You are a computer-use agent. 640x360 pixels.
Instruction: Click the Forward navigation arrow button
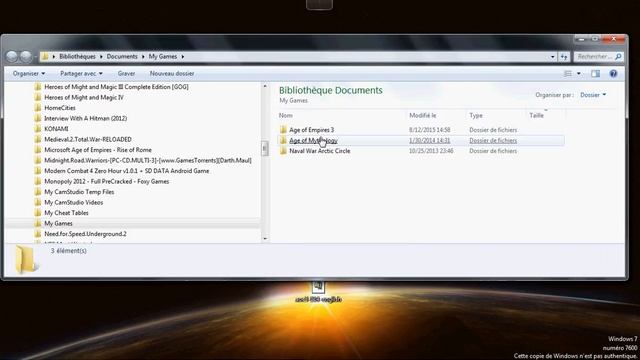[x=26, y=56]
